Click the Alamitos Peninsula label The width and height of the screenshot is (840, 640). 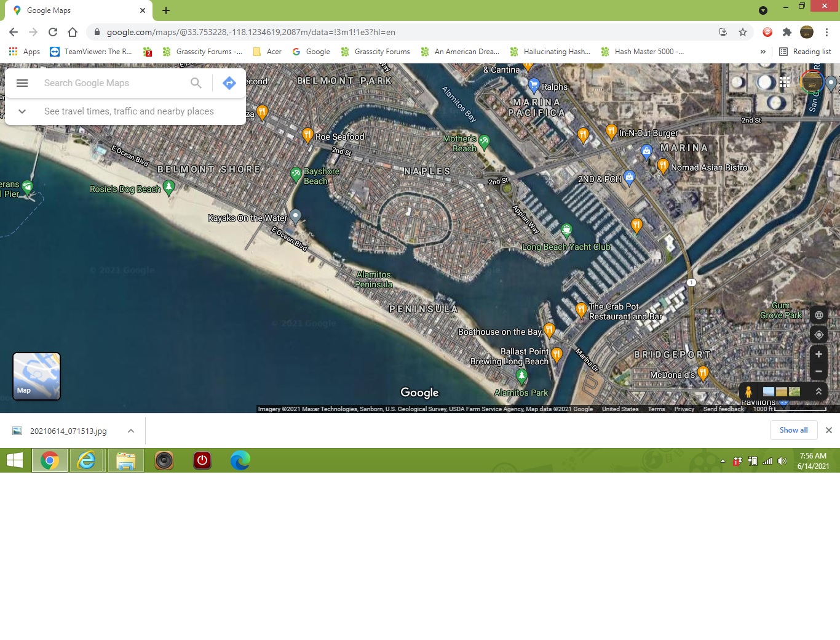click(x=373, y=279)
